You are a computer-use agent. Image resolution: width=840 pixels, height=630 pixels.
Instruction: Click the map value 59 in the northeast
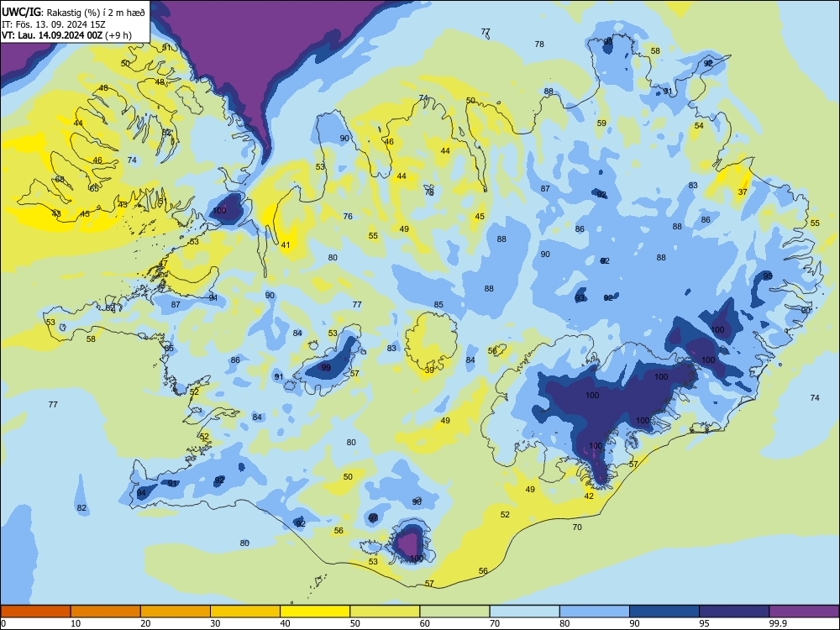point(601,123)
